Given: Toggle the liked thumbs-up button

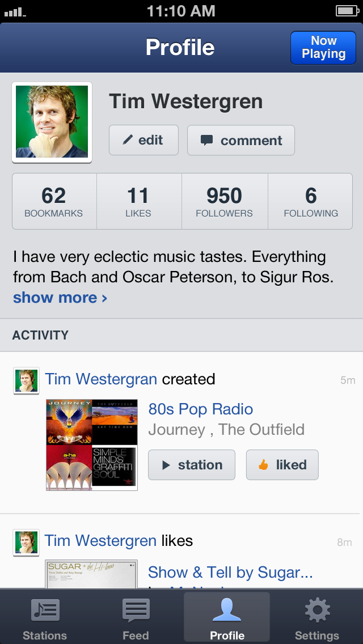Looking at the screenshot, I should pos(282,465).
